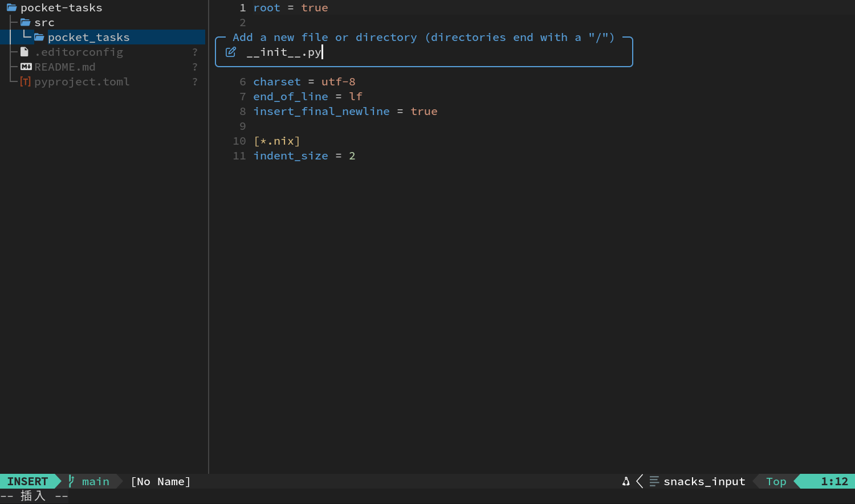Click the INSERT mode indicator
The height and width of the screenshot is (504, 855).
click(27, 481)
